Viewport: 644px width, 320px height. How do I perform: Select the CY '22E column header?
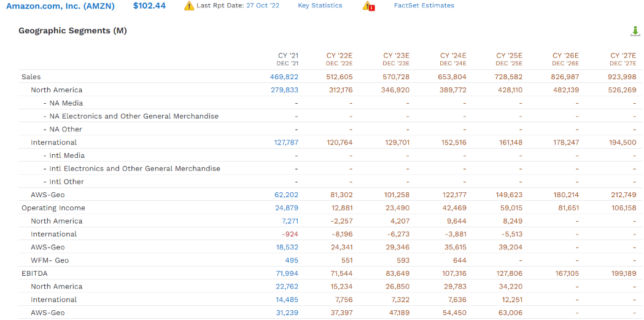click(x=339, y=59)
